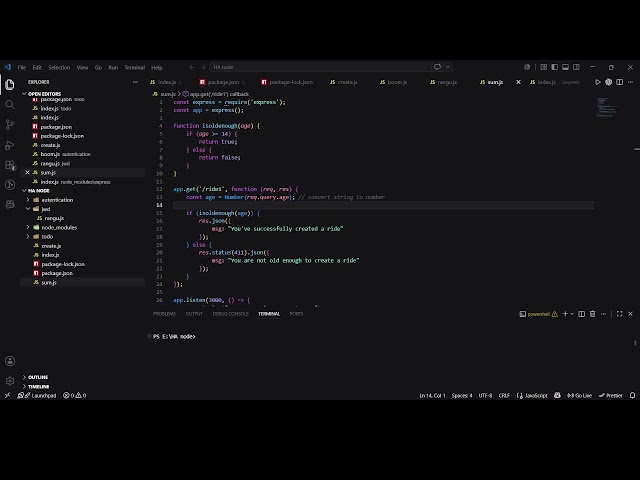Open remote window indicator in status bar
The height and width of the screenshot is (480, 640).
[x=7, y=395]
